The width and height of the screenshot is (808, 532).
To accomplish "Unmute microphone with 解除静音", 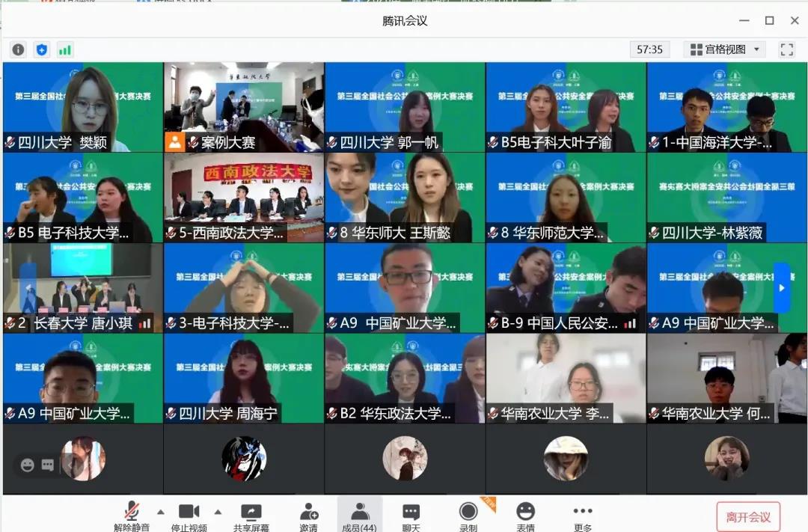I will tap(131, 516).
